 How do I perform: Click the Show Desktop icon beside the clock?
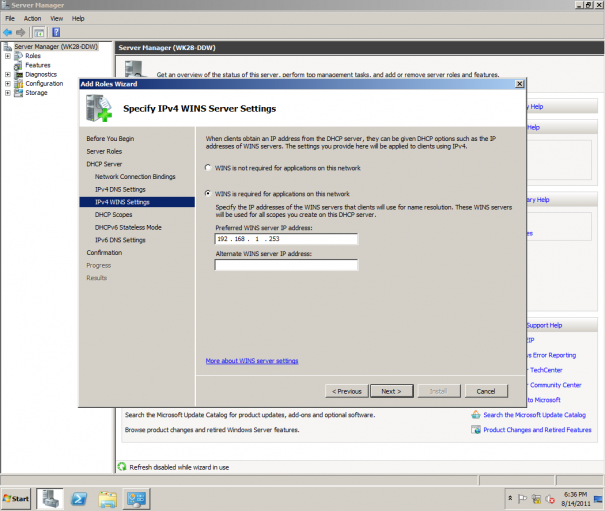tap(598, 499)
